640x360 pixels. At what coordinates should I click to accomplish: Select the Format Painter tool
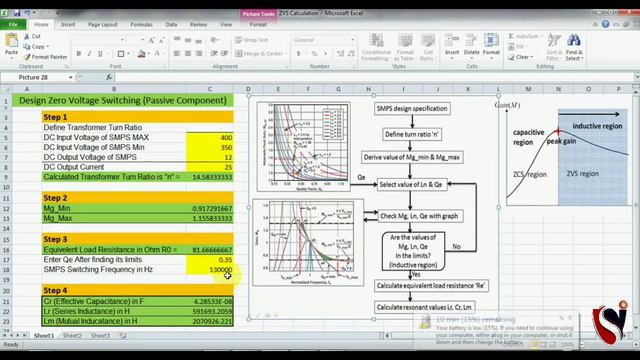pyautogui.click(x=45, y=57)
